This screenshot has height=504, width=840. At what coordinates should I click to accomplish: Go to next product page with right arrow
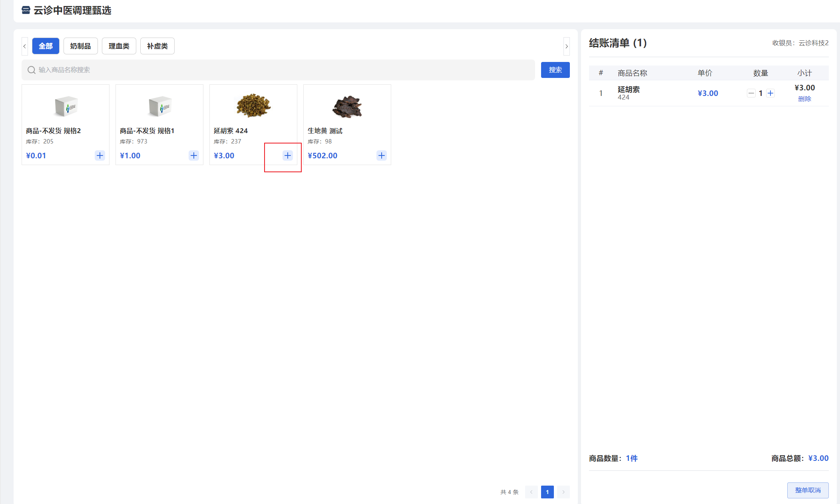[563, 492]
